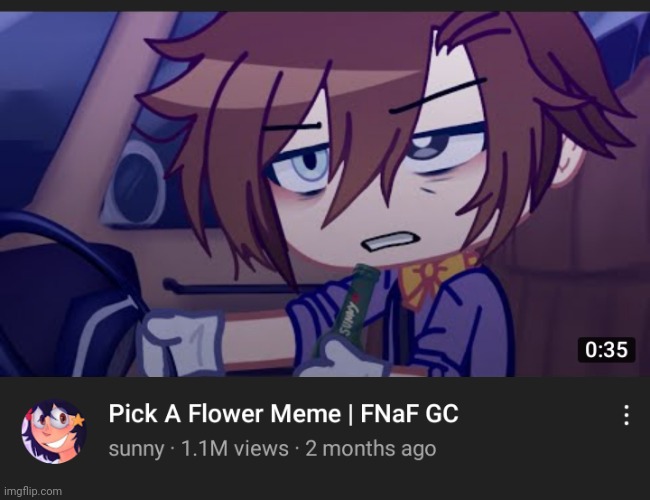The image size is (650, 500).
Task: Click the 1.1M views text
Action: click(x=235, y=449)
